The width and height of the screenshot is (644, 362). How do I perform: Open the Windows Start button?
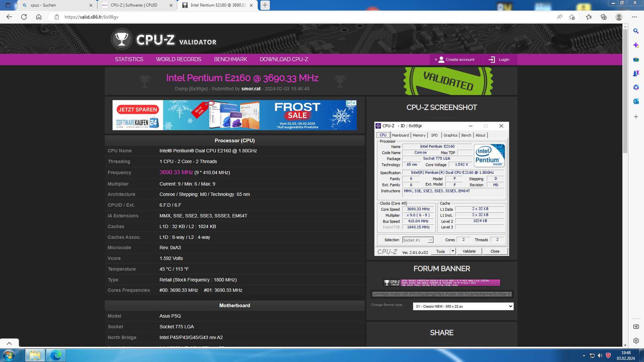pos(8,355)
